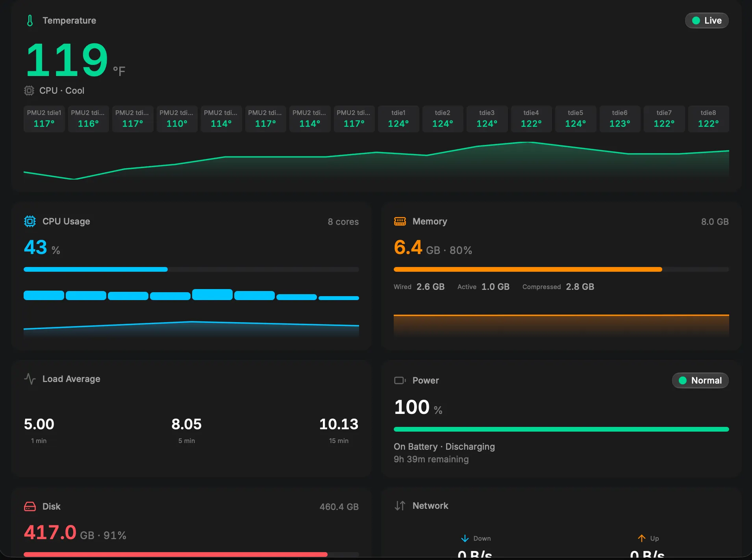Click the battery icon next to Power
The image size is (752, 560).
[x=400, y=380]
